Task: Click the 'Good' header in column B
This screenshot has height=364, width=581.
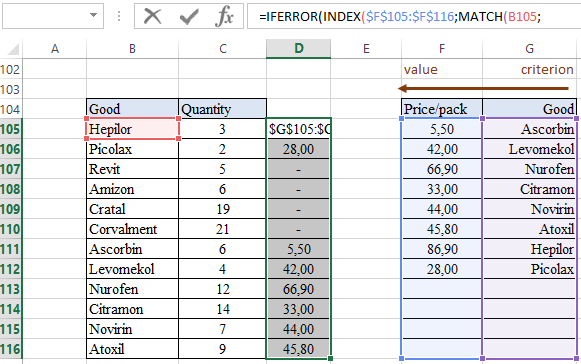Action: [x=132, y=109]
